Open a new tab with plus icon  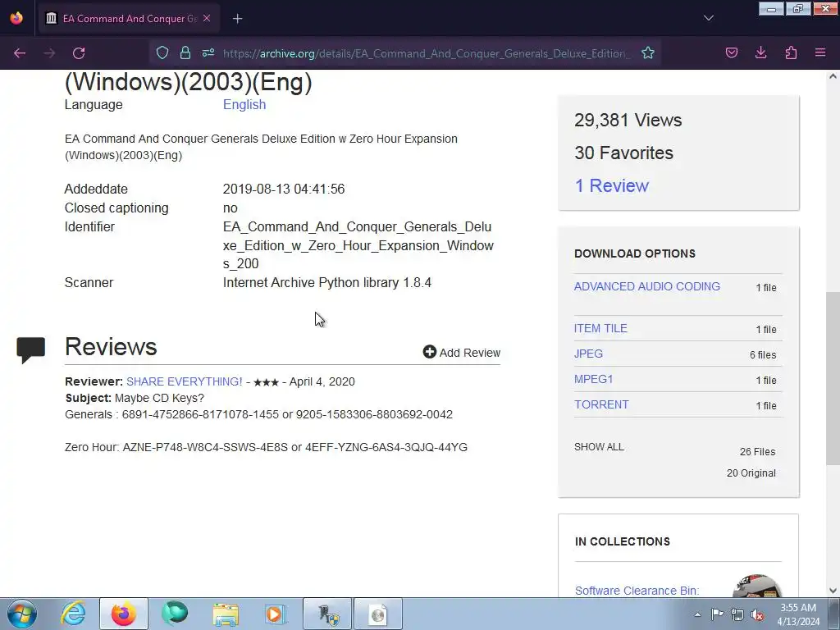pyautogui.click(x=237, y=19)
